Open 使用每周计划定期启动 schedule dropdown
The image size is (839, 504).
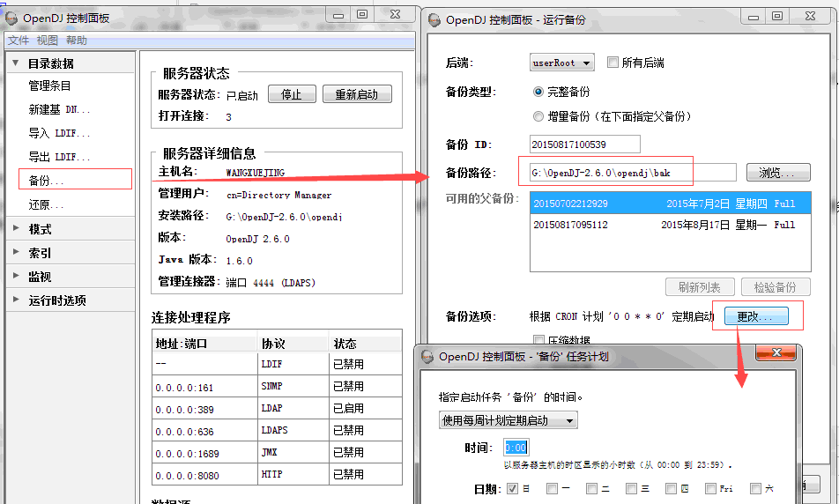508,420
